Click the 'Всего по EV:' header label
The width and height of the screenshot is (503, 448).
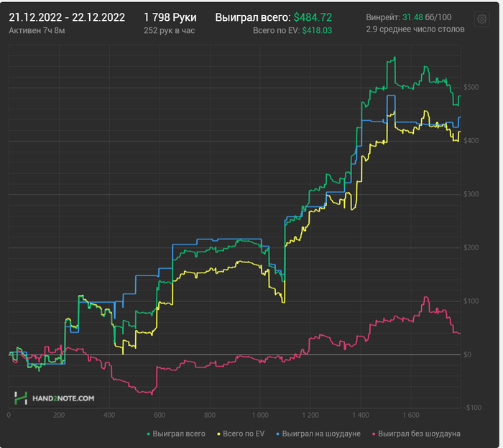[276, 30]
